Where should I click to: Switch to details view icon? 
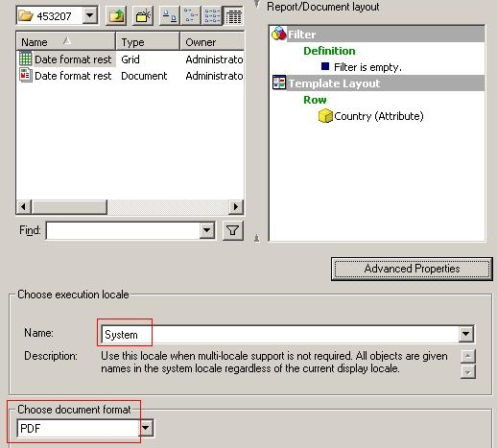point(233,16)
